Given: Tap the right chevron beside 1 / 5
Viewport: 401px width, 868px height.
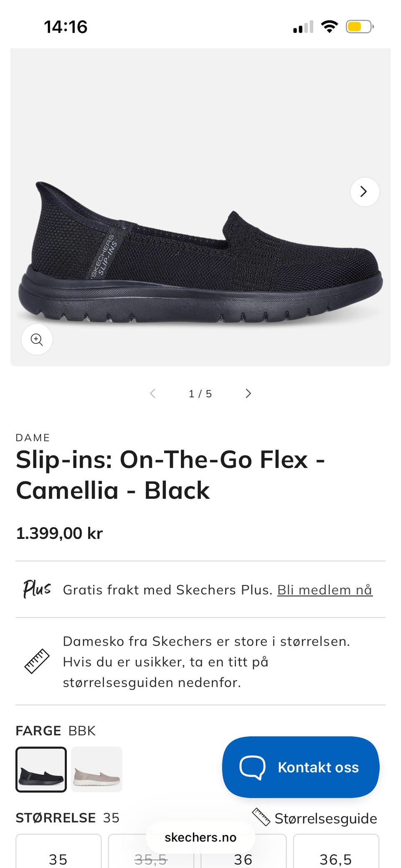Looking at the screenshot, I should pyautogui.click(x=248, y=393).
